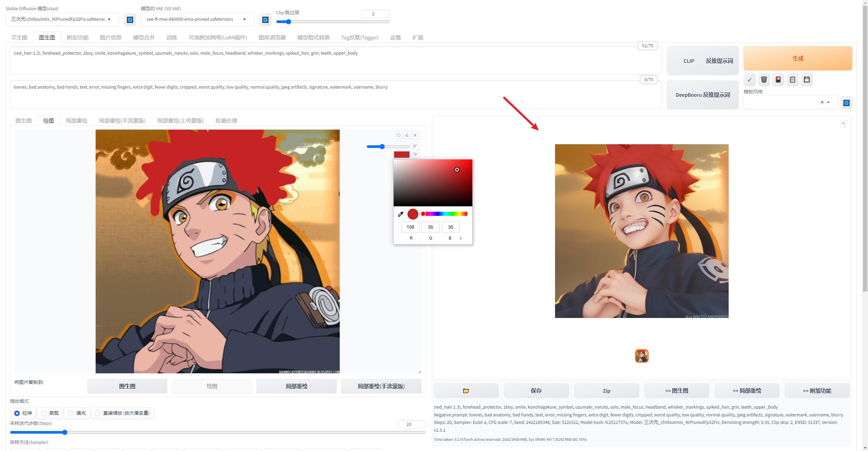The height and width of the screenshot is (451, 868).
Task: Select the Naruto thumbnail in the result gallery
Action: click(x=641, y=356)
